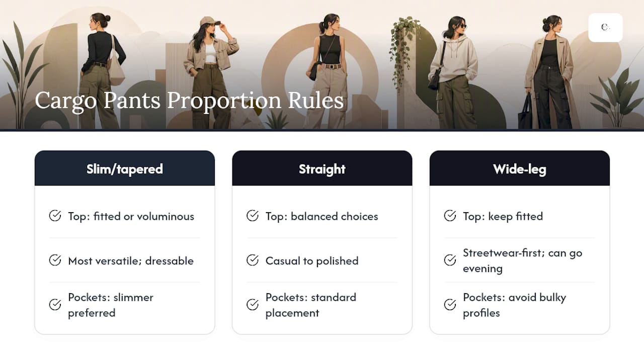Viewport: 644px width, 362px height.
Task: Click the check icon next to "Streetwear-first; can go evening"
Action: tap(450, 260)
